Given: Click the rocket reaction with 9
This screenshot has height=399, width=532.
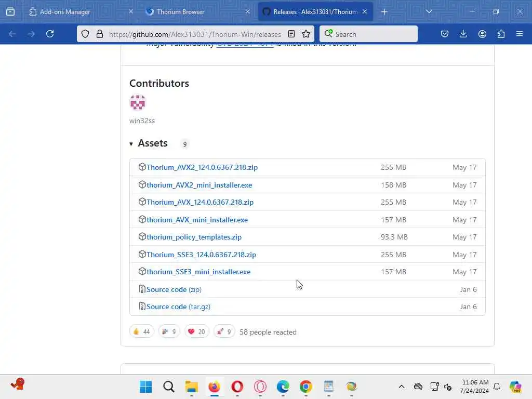Looking at the screenshot, I should (224, 331).
